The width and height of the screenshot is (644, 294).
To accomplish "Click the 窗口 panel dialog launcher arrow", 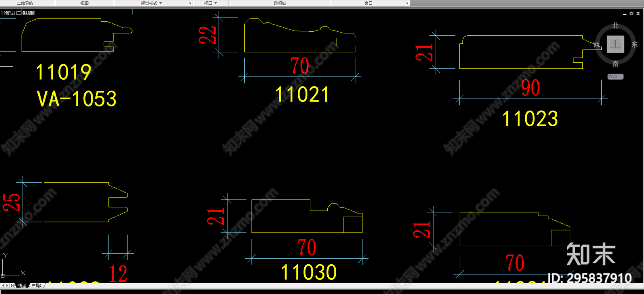I will click(407, 3).
